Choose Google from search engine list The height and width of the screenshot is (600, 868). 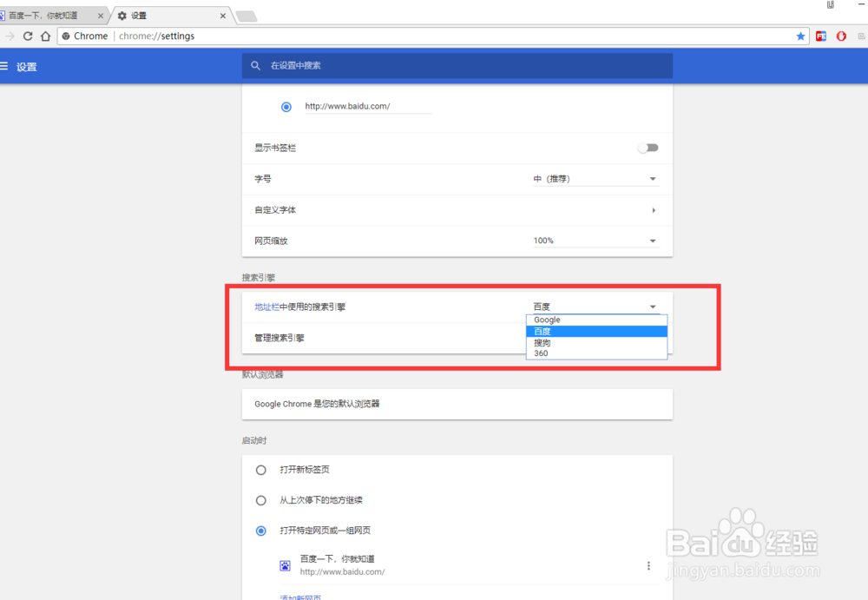pyautogui.click(x=596, y=320)
